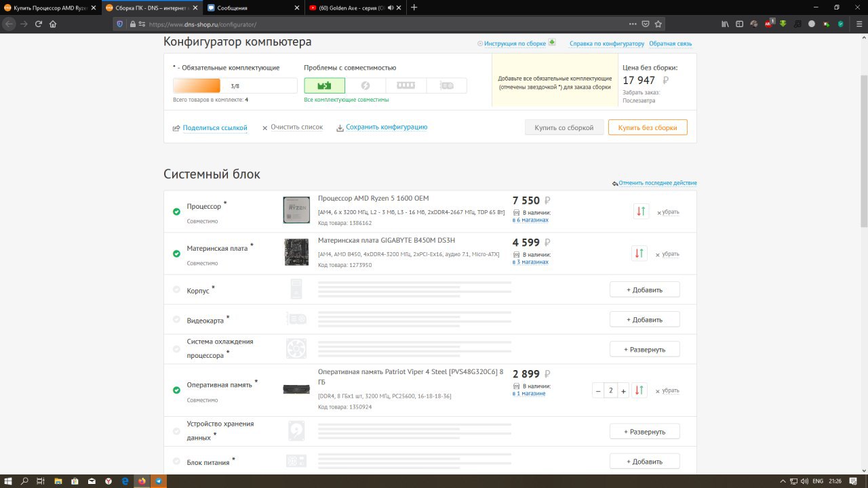Click Сохранить конфигурацию link

tap(382, 127)
